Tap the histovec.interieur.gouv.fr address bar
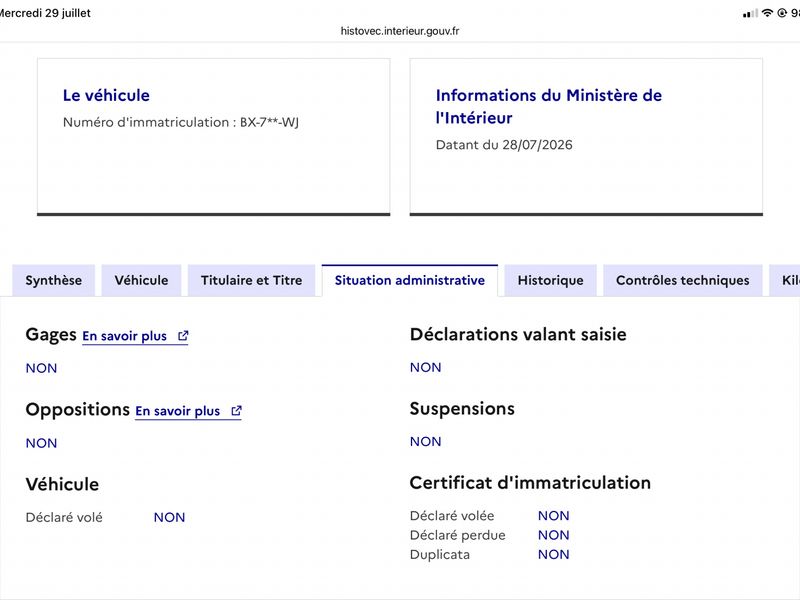Screen dimensions: 800x600 tap(400, 31)
